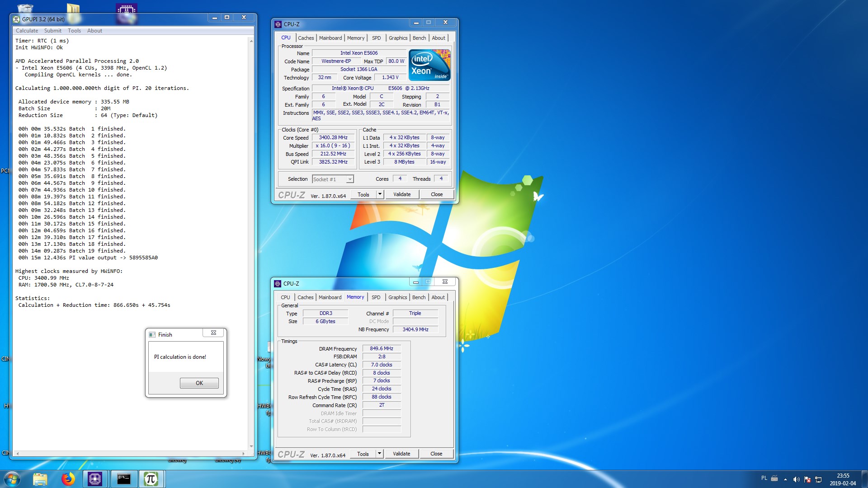Select the Caches tab in lower CPU-Z

(305, 297)
